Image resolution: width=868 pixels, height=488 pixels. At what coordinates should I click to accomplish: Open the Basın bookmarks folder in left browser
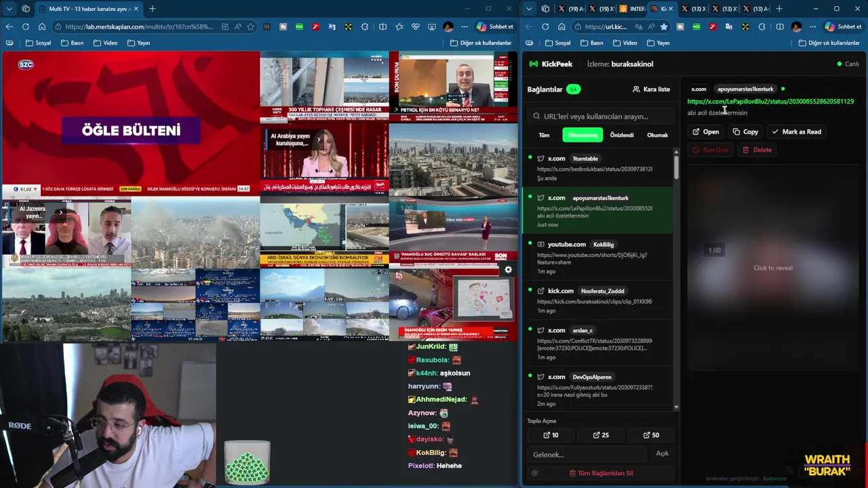[x=73, y=43]
